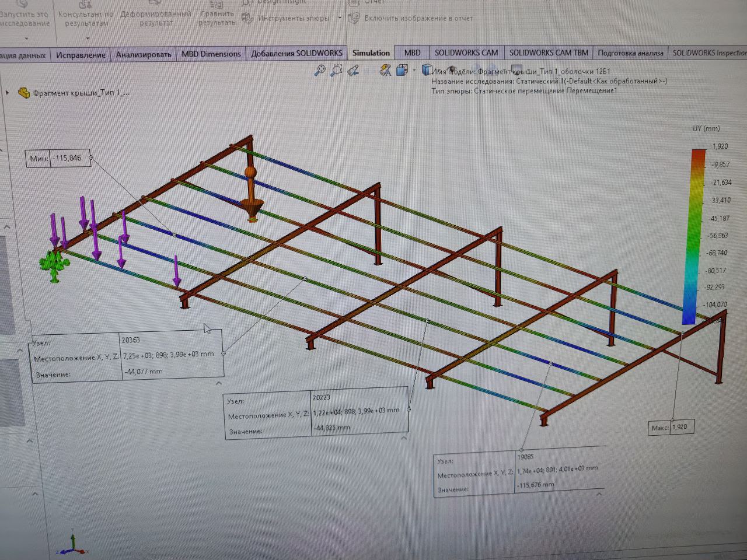The width and height of the screenshot is (747, 560).
Task: Click the assembly icon of Фрагмент крыши
Action: (24, 93)
